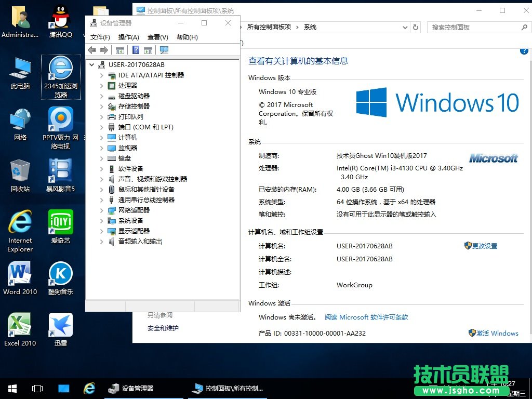
Task: Switch to 设备管理器 taskbar button
Action: (x=144, y=389)
